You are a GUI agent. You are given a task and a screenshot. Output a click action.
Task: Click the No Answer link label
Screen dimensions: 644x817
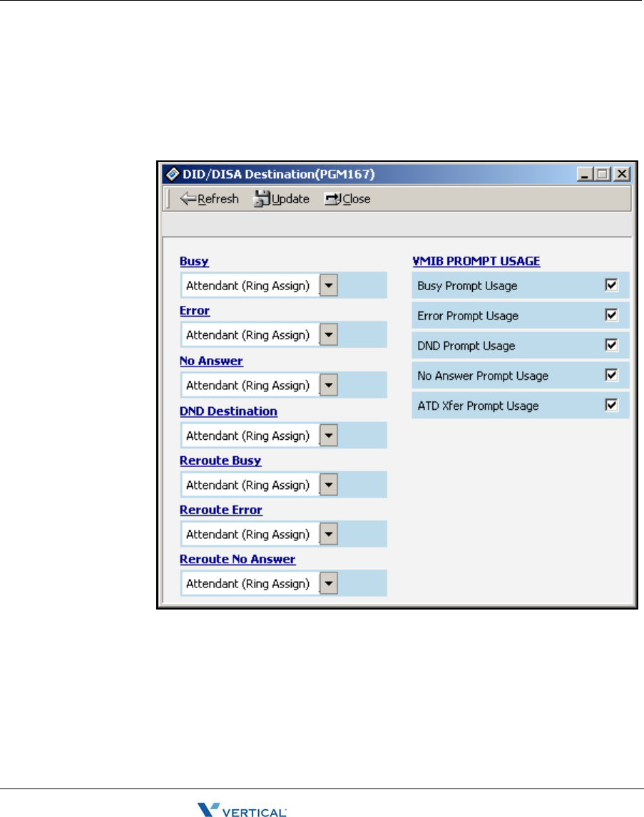(x=211, y=361)
